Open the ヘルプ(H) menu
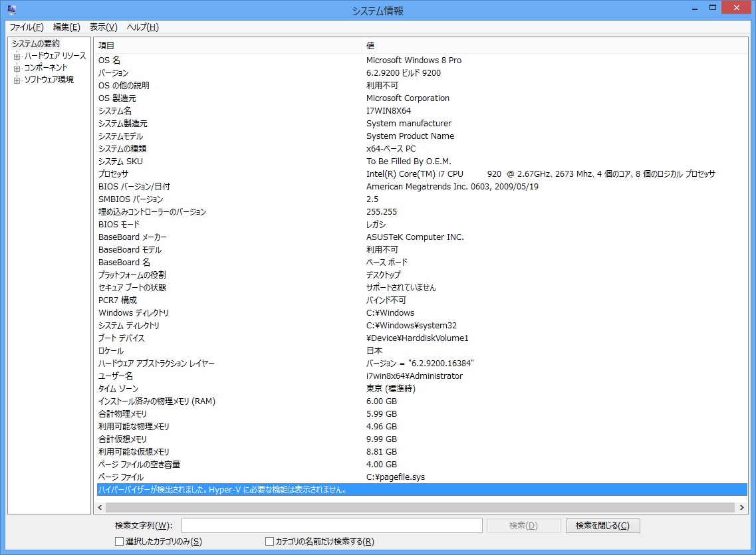This screenshot has width=756, height=555. click(143, 27)
